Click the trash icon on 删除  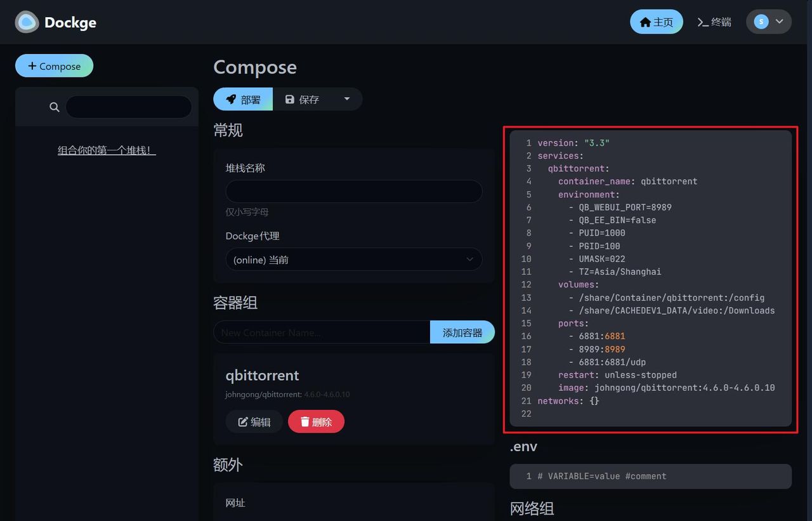pos(304,421)
